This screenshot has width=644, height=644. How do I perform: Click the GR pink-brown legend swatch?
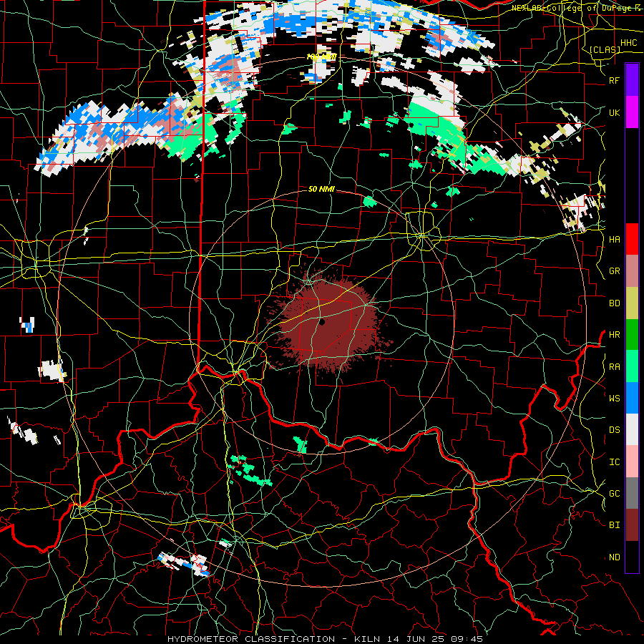(x=632, y=271)
